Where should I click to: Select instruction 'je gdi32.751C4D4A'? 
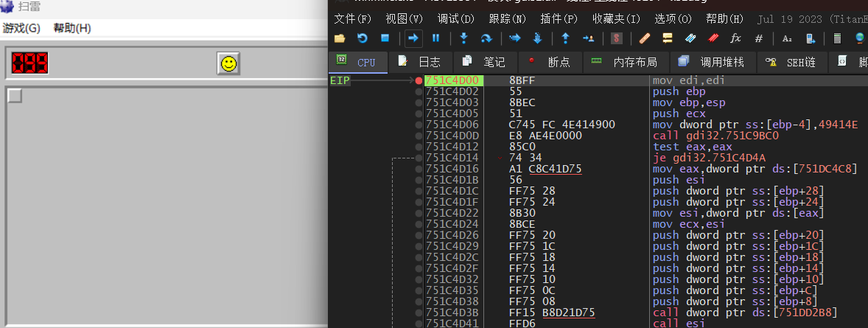pyautogui.click(x=709, y=158)
